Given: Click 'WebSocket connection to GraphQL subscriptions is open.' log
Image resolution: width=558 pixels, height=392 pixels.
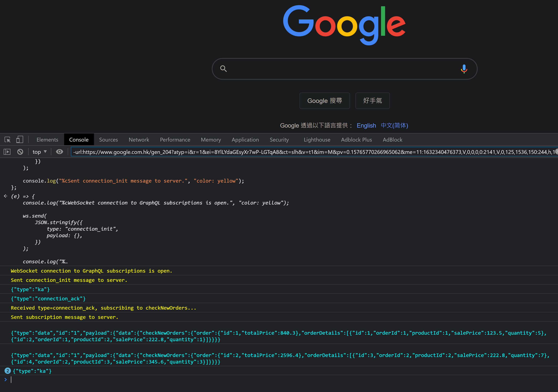Looking at the screenshot, I should pyautogui.click(x=91, y=271).
